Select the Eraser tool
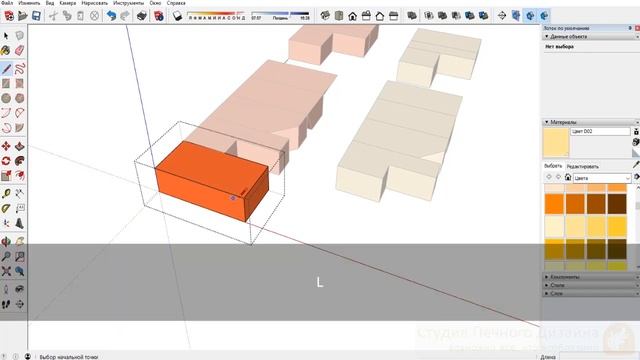Image resolution: width=640 pixels, height=360 pixels. (x=19, y=51)
